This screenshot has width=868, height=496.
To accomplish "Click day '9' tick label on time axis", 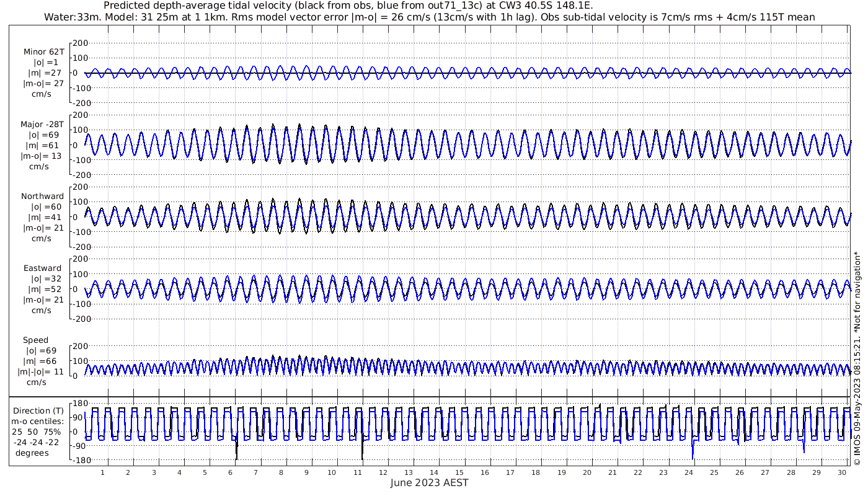I will tap(306, 472).
